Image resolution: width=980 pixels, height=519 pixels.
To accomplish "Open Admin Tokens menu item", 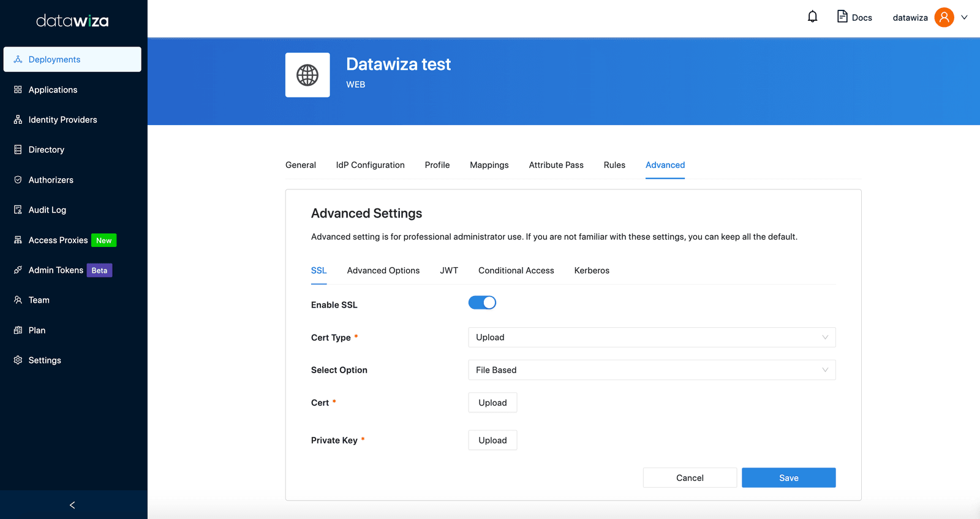I will pos(72,270).
